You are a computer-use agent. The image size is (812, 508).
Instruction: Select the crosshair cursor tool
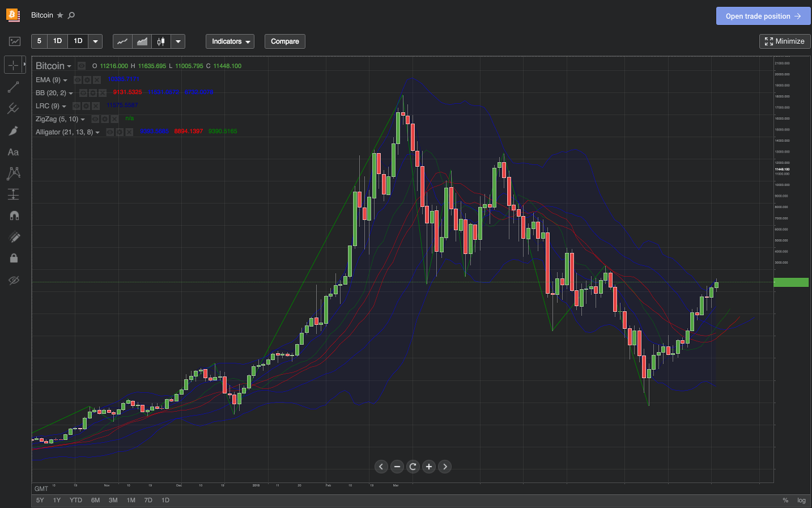(14, 65)
